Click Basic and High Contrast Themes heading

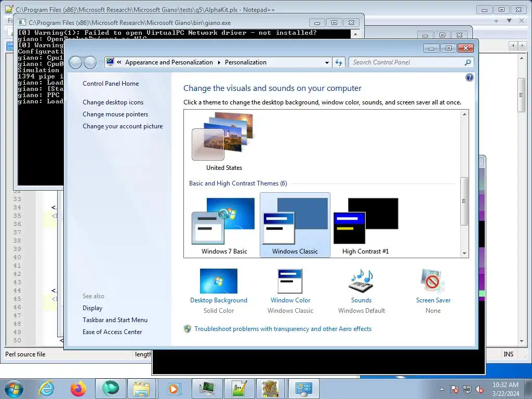coord(238,183)
